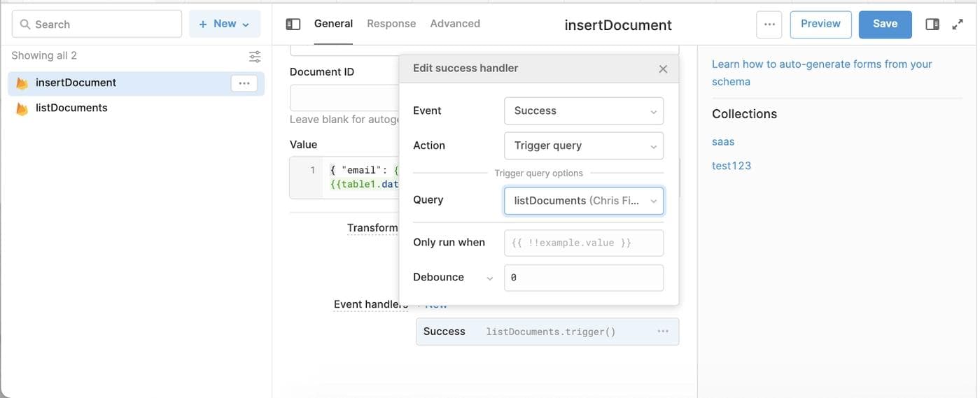The image size is (980, 398).
Task: Open the Event dropdown set to Success
Action: (x=583, y=111)
